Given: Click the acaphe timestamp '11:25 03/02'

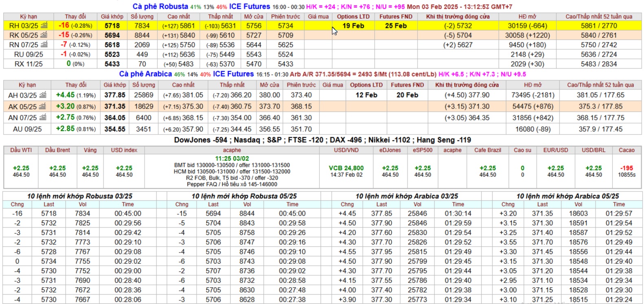Looking at the screenshot, I should click(x=232, y=159).
